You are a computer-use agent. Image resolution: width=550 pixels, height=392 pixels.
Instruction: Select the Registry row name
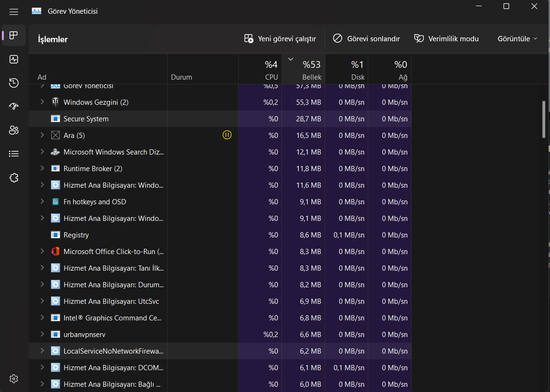pyautogui.click(x=76, y=235)
